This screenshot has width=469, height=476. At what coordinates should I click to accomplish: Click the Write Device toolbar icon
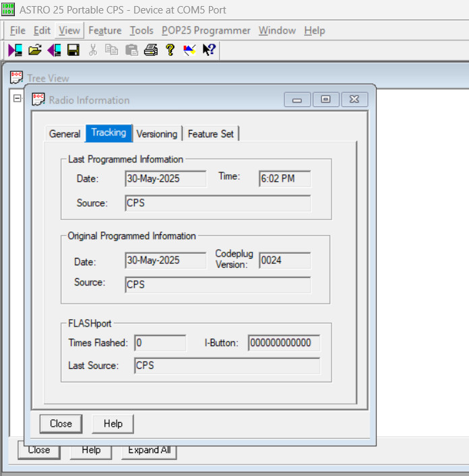[x=55, y=50]
